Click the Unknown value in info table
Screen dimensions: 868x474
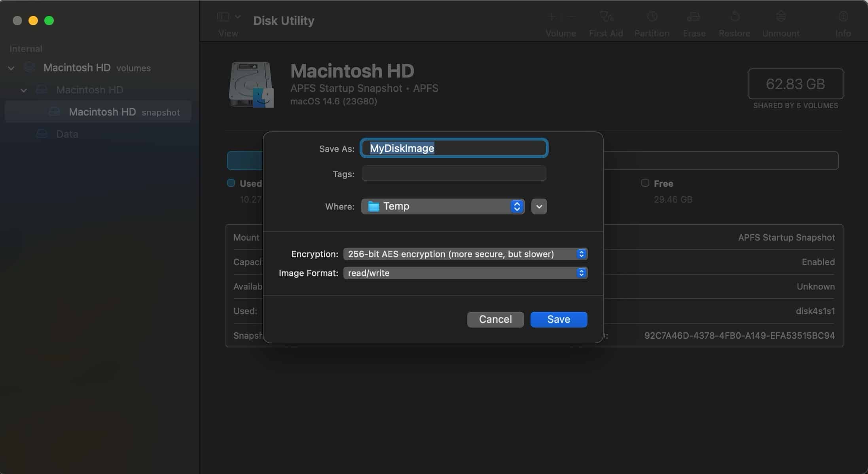(816, 286)
